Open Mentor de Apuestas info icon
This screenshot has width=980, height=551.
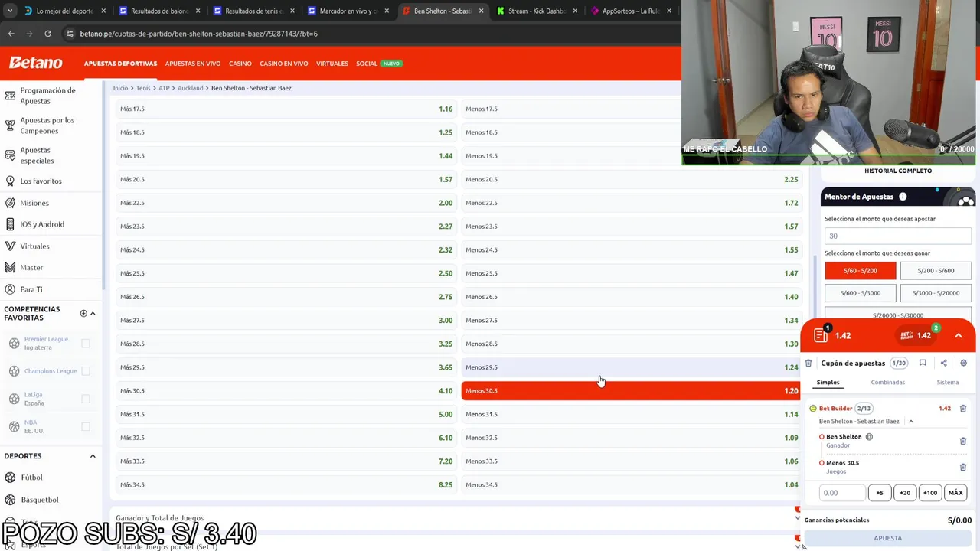click(903, 197)
